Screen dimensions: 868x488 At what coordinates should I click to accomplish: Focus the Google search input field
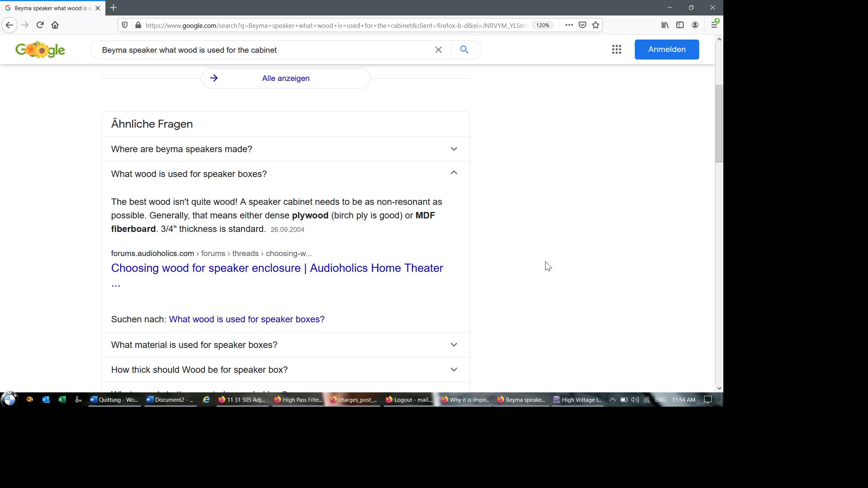(264, 50)
